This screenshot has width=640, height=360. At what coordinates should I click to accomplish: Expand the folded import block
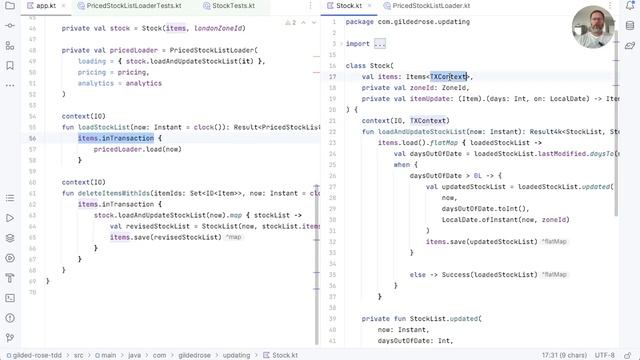coord(342,44)
